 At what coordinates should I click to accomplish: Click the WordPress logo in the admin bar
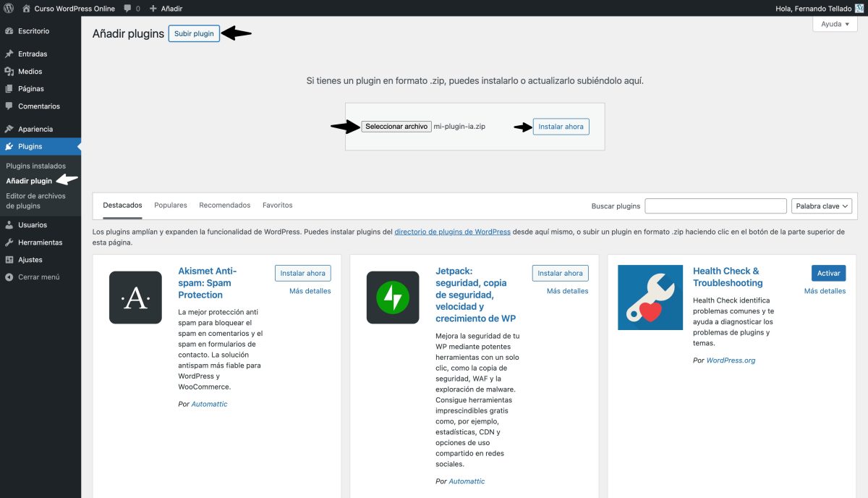point(8,8)
